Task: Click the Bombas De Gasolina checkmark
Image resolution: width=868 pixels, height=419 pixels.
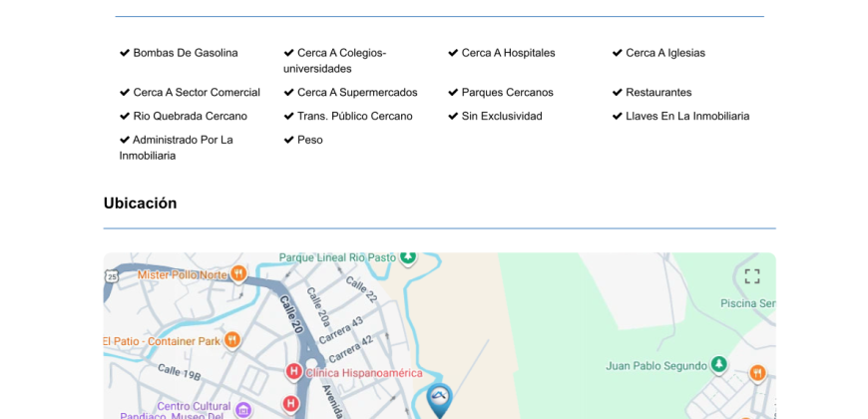Action: 125,53
